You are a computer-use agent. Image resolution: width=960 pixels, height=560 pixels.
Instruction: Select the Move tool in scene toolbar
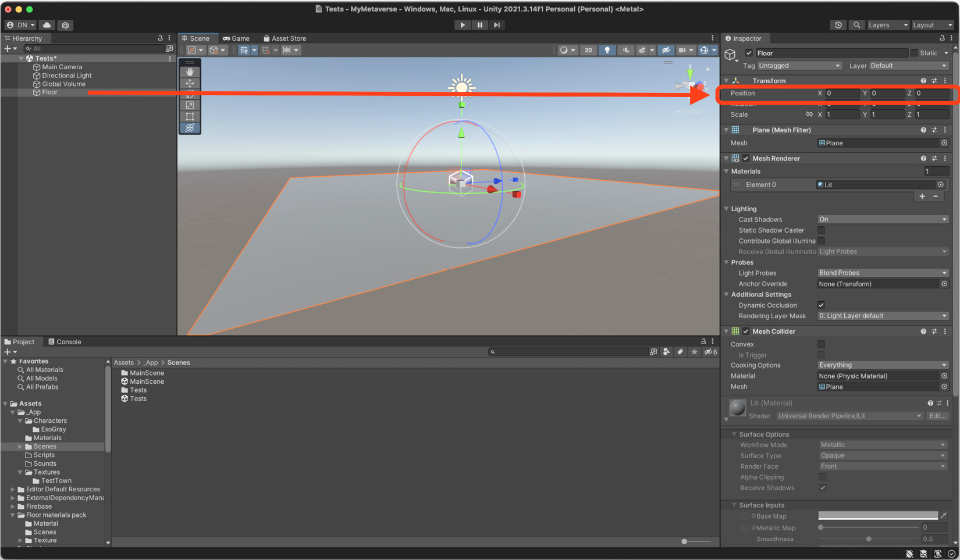(x=190, y=83)
